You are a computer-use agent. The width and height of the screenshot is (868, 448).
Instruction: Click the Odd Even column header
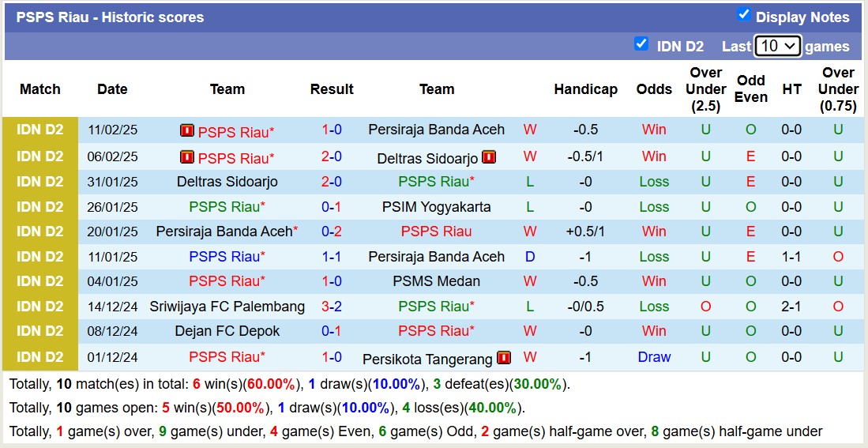click(x=750, y=89)
